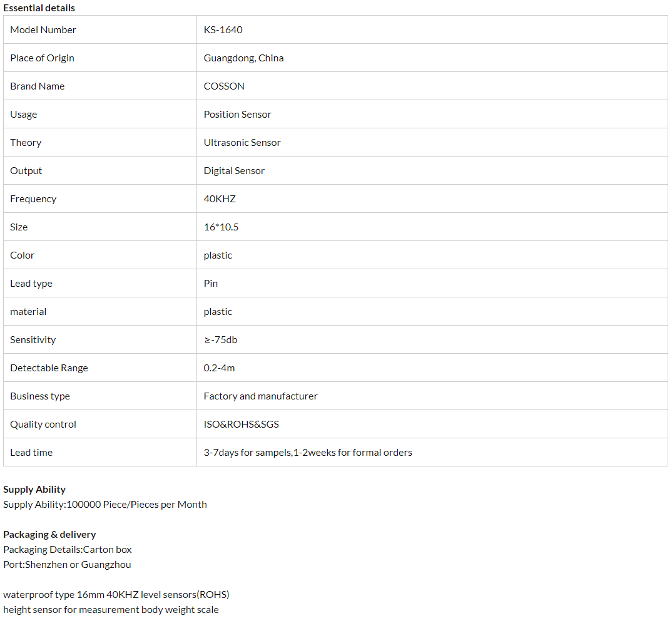Select the 16*10.5 size value

click(221, 227)
